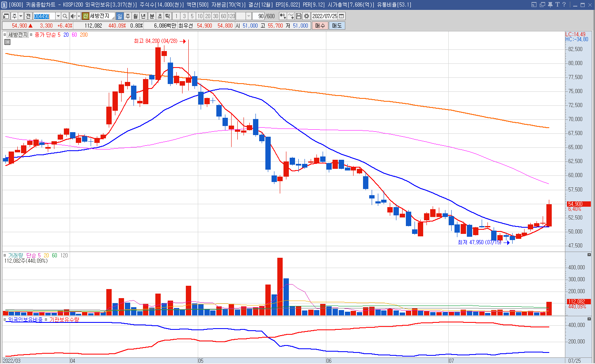Click the 기관보유수량 indicator label
This screenshot has width=595, height=364.
tap(64, 320)
